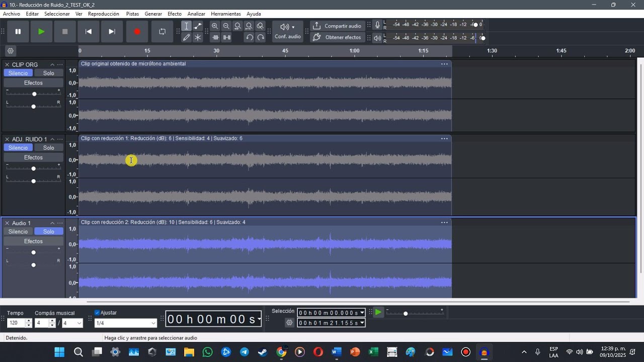Image resolution: width=644 pixels, height=362 pixels.
Task: Toggle Solo on CLIP ORG track
Action: coord(49,73)
